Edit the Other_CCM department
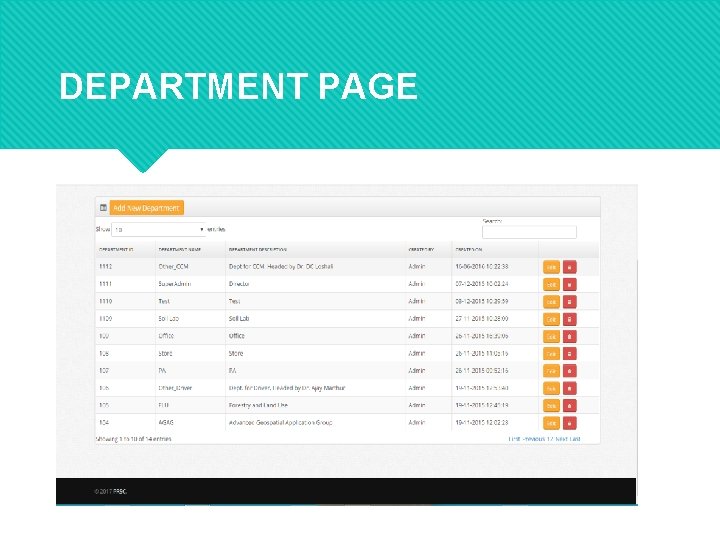 point(551,267)
